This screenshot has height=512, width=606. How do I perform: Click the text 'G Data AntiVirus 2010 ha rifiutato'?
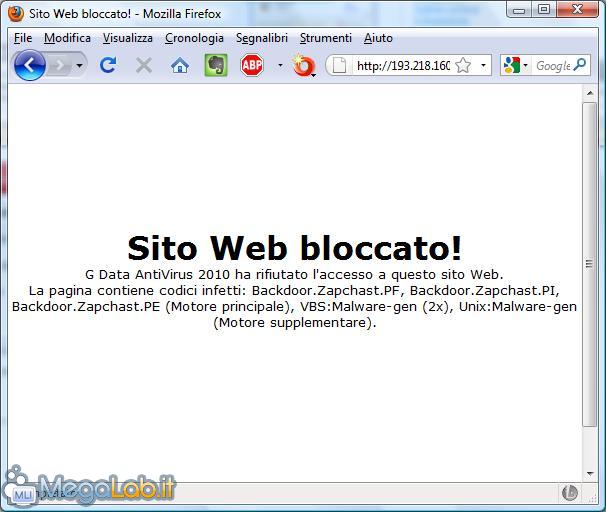197,274
